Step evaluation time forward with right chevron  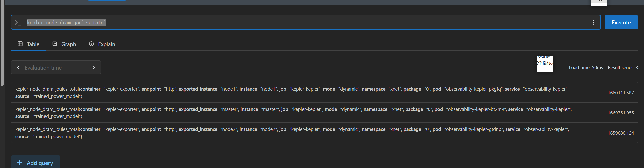pos(94,67)
